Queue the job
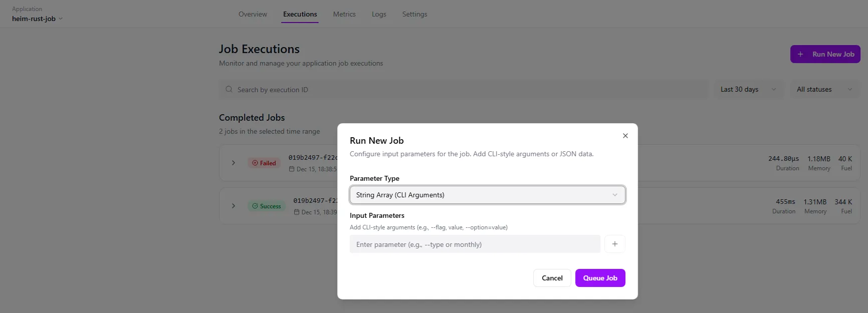Viewport: 868px width, 313px height. click(x=600, y=278)
